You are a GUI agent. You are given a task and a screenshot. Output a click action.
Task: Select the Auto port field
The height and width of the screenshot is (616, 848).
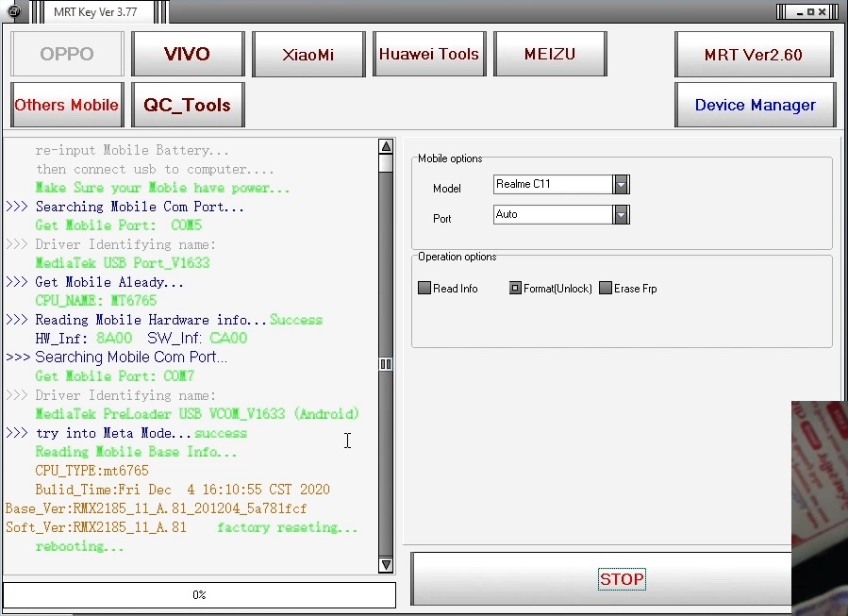(x=553, y=215)
